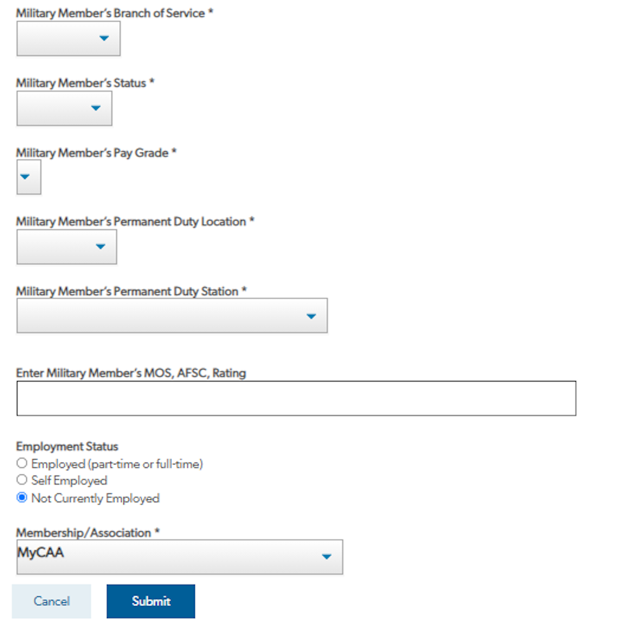Click the Duty Location dropdown arrow icon
The image size is (644, 644).
point(100,247)
